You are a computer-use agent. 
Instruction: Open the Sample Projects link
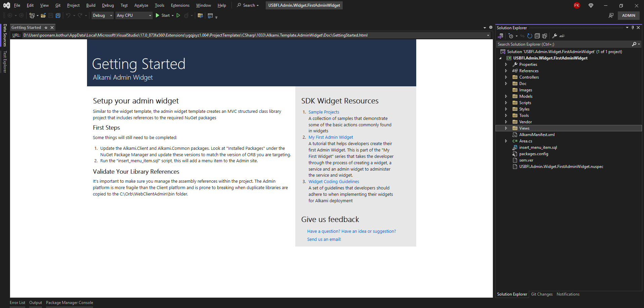coord(324,112)
